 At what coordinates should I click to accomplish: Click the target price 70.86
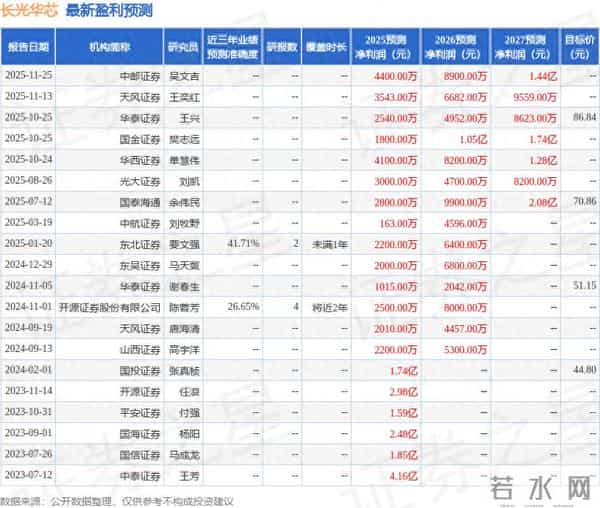click(584, 201)
